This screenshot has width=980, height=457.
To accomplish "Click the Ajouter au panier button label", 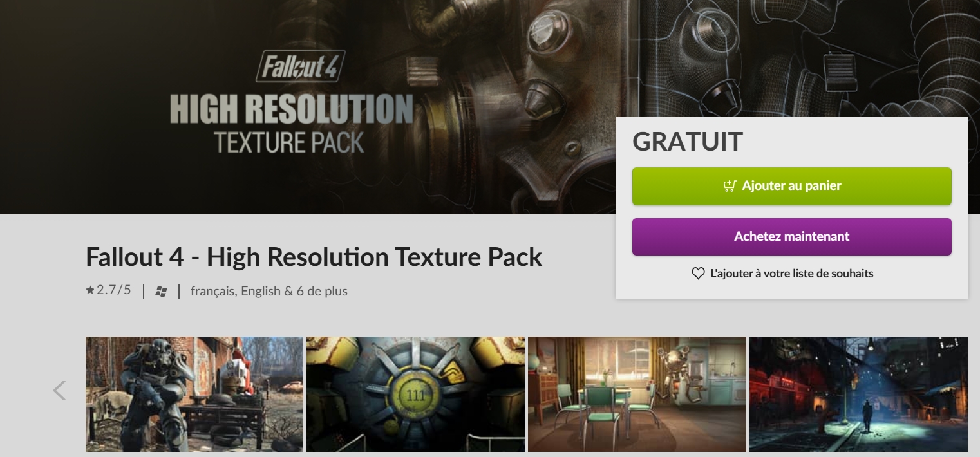I will tap(791, 186).
